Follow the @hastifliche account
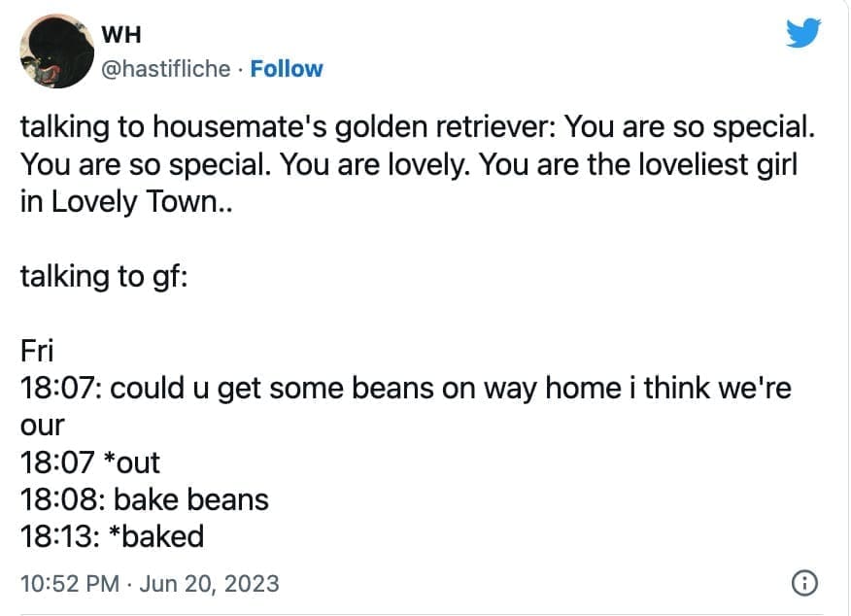This screenshot has width=851, height=616. [287, 69]
